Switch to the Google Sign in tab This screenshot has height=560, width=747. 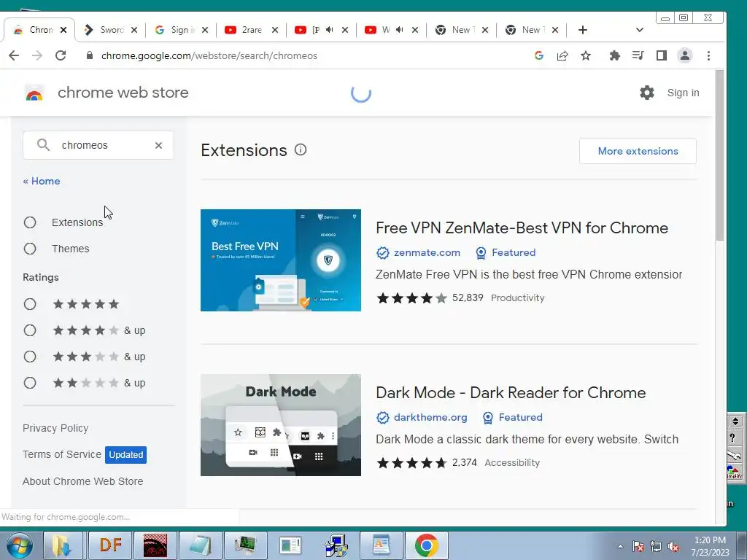tap(181, 30)
